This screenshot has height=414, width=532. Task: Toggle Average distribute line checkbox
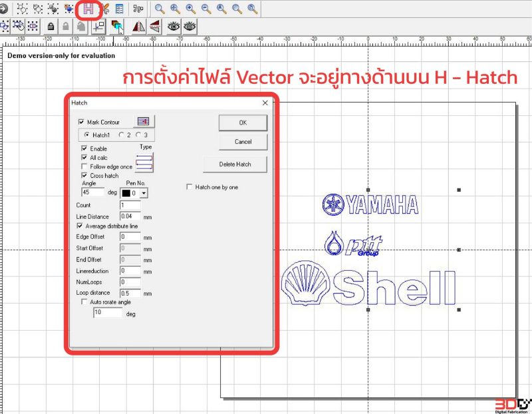[x=80, y=226]
